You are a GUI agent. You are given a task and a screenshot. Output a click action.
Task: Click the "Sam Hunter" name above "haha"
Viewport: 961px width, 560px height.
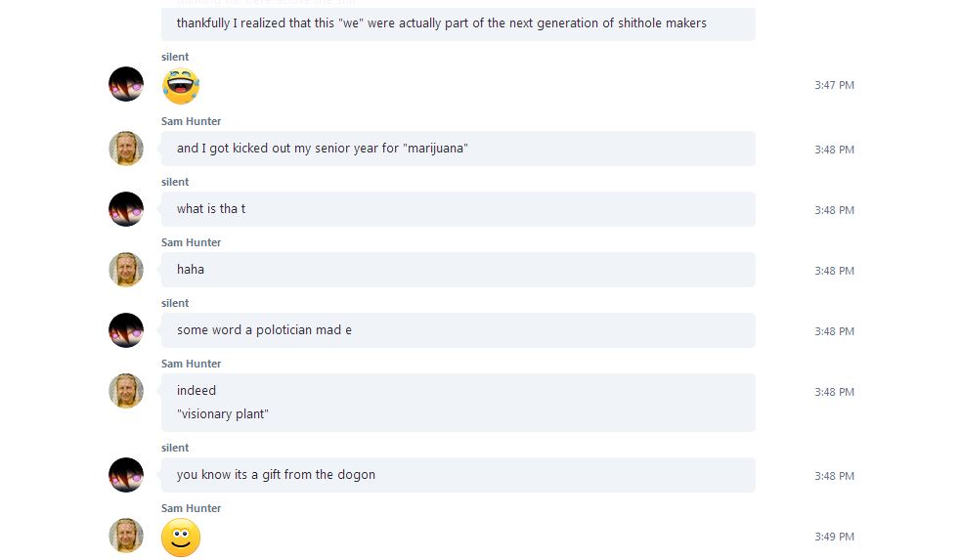(x=192, y=242)
